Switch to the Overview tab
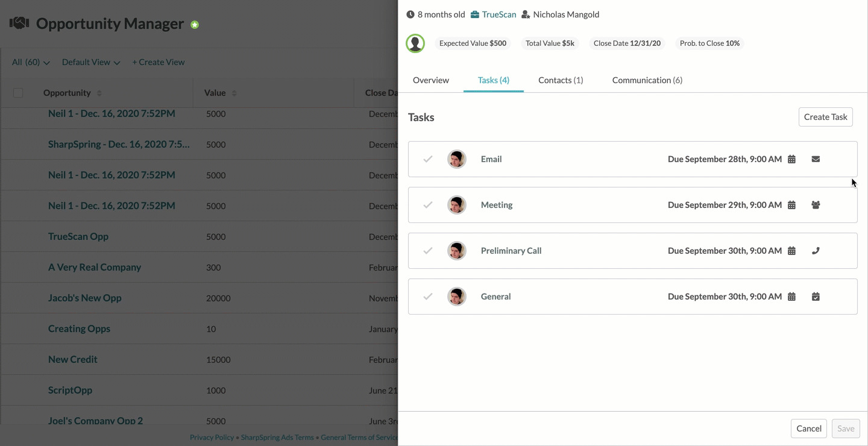 431,80
